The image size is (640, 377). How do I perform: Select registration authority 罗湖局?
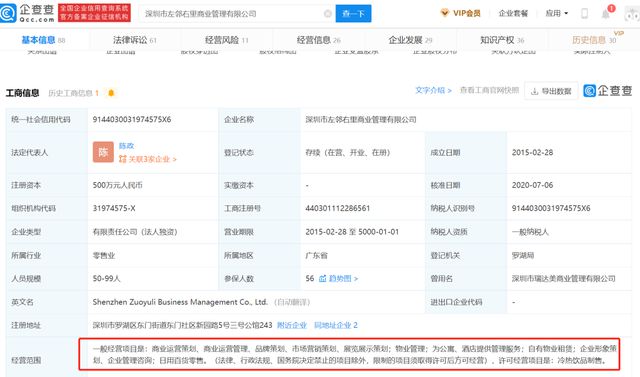coord(523,255)
